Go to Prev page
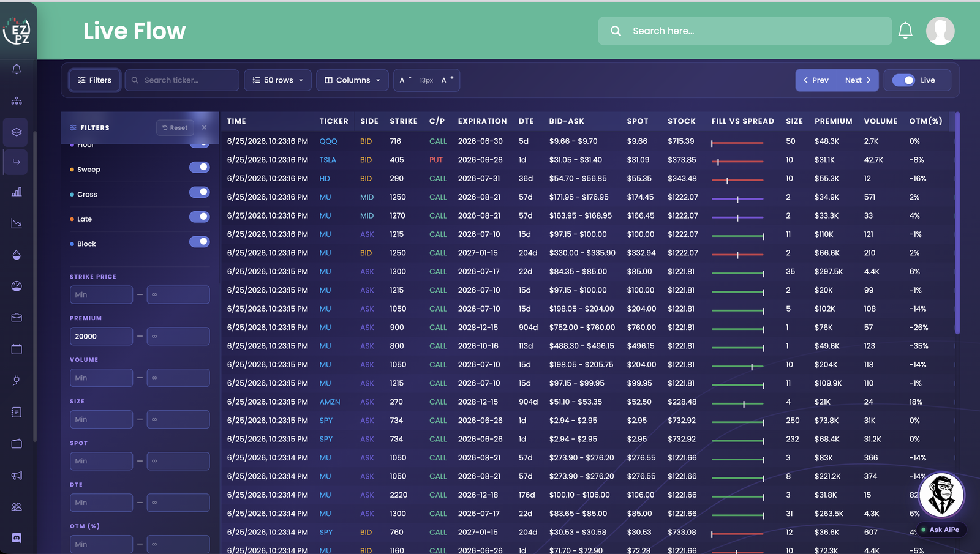Screen dimensions: 980x554 816,80
